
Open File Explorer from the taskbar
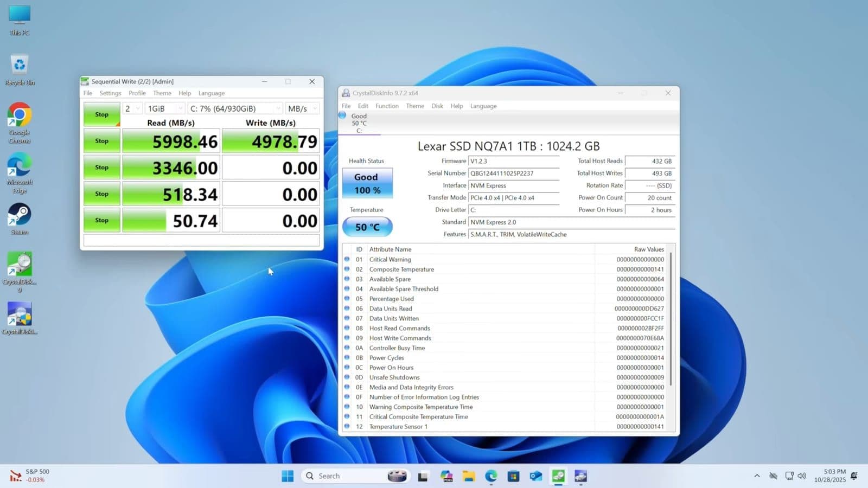click(469, 476)
